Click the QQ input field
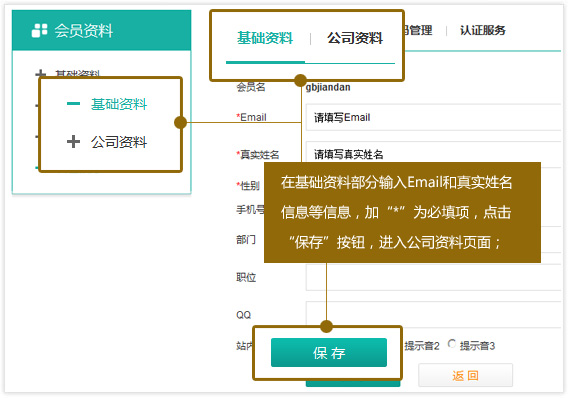Image resolution: width=569 pixels, height=398 pixels. pos(433,315)
